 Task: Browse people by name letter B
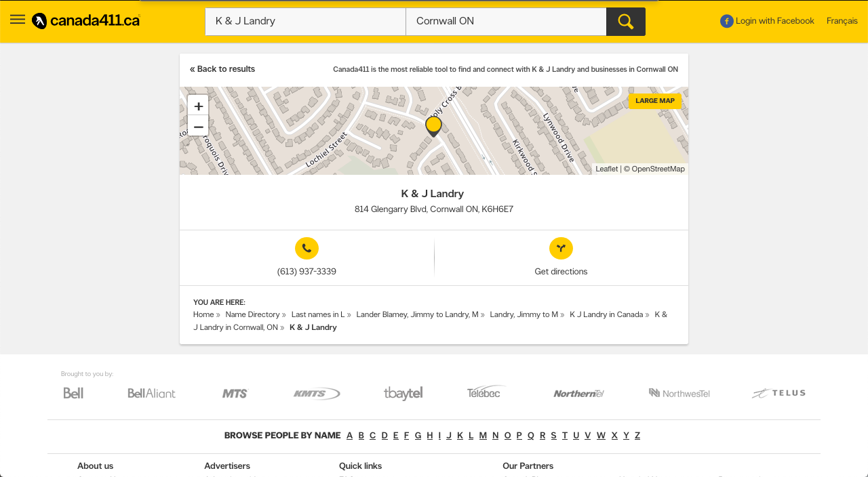click(x=361, y=436)
